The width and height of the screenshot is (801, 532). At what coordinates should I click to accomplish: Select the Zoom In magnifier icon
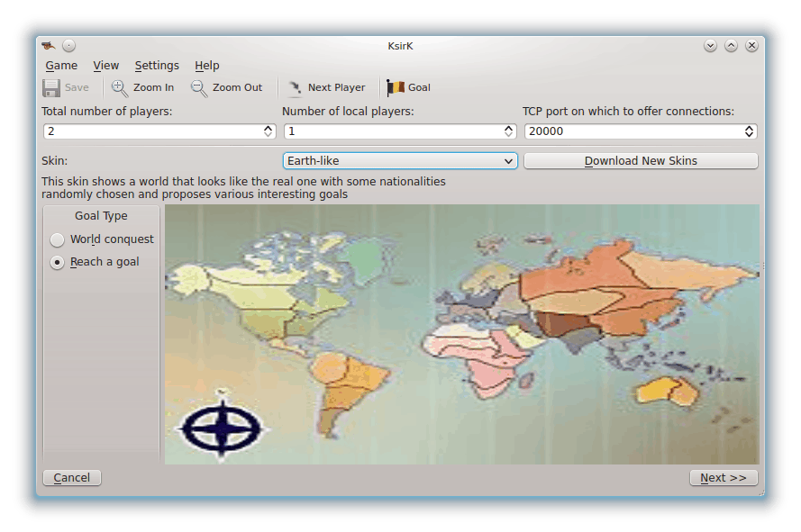pyautogui.click(x=118, y=86)
